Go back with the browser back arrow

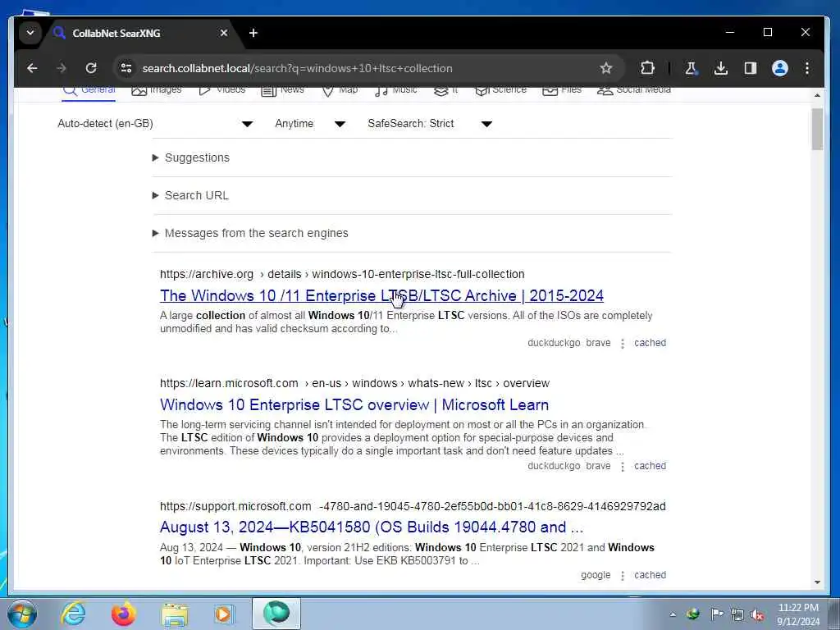pos(32,68)
